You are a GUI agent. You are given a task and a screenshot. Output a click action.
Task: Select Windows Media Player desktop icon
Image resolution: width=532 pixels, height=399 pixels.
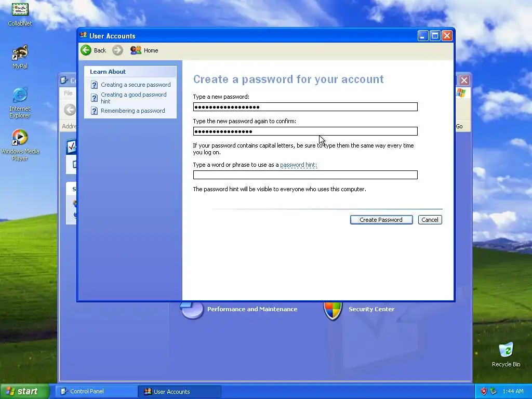tap(20, 145)
